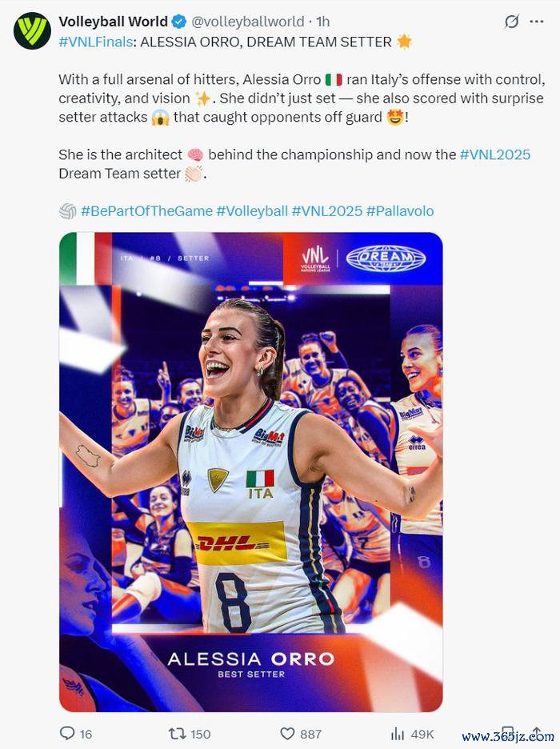The height and width of the screenshot is (749, 560).
Task: Open the @volleyballworld handle
Action: pyautogui.click(x=248, y=22)
